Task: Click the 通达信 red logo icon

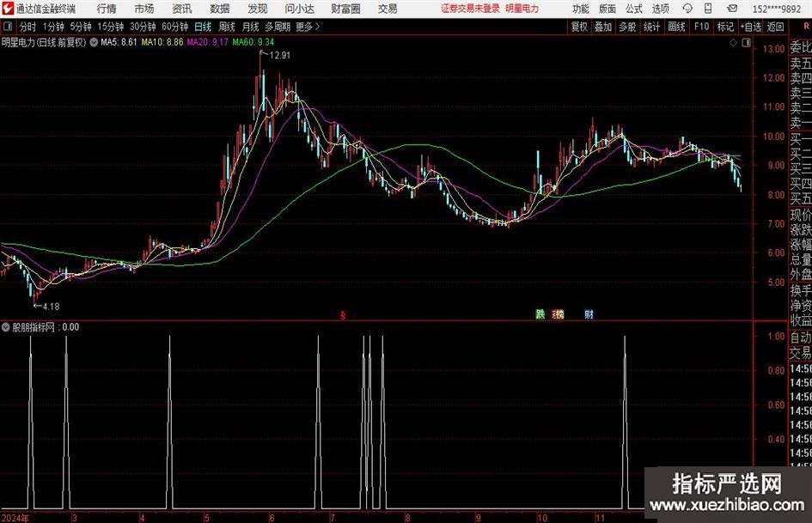Action: [x=8, y=9]
